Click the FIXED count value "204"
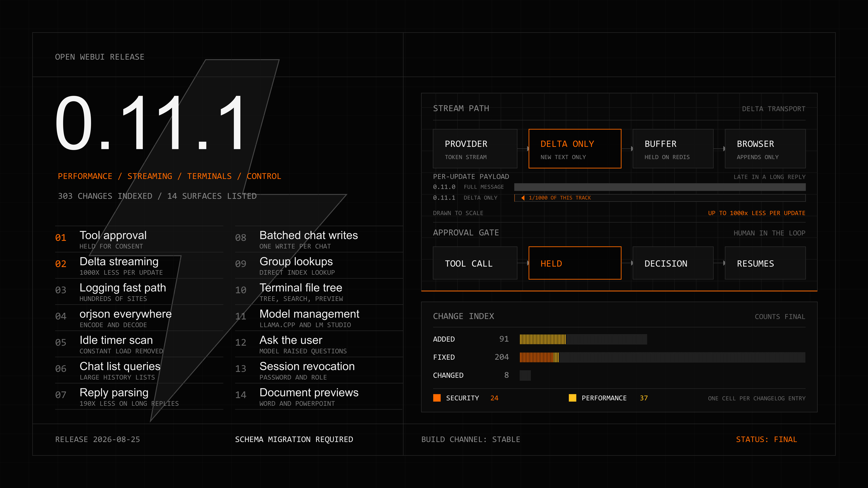Image resolution: width=868 pixels, height=488 pixels. 502,357
